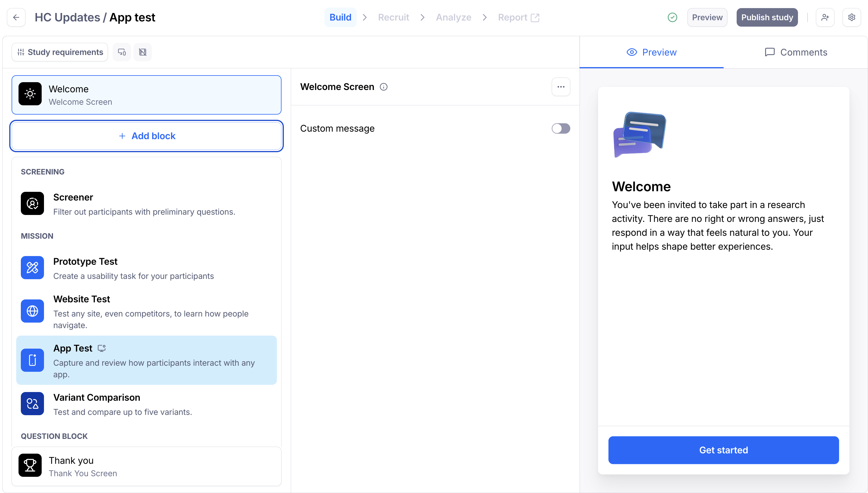The height and width of the screenshot is (493, 868).
Task: Click the chat bubbles illustration in preview
Action: (x=639, y=135)
